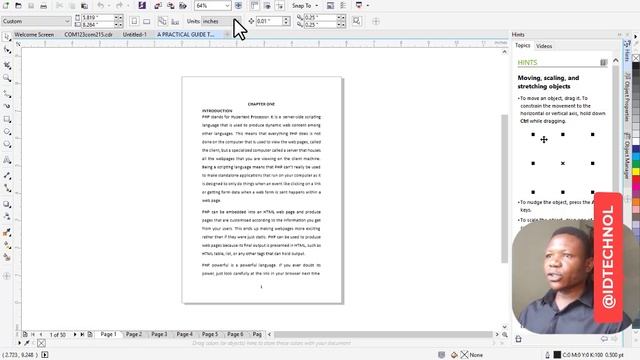The height and width of the screenshot is (360, 640).
Task: Select the Smart Fill tool
Action: (7, 257)
